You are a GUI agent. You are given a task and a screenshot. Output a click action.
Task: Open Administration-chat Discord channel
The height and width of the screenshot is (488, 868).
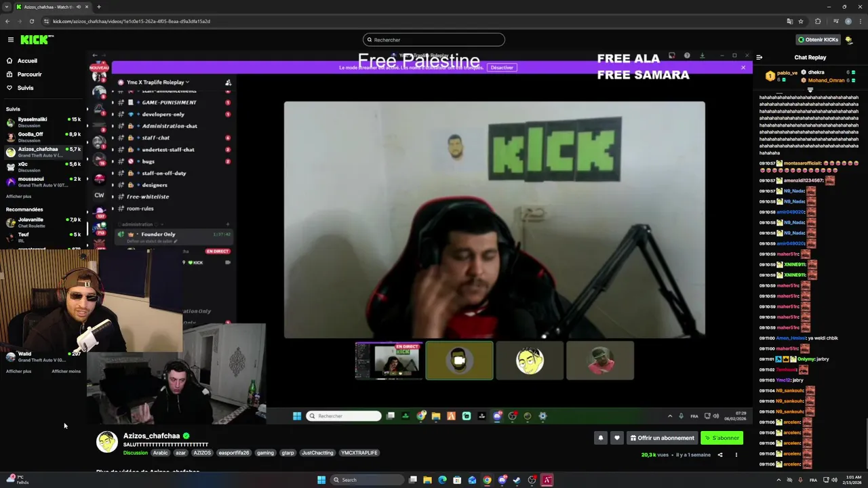[x=170, y=126]
